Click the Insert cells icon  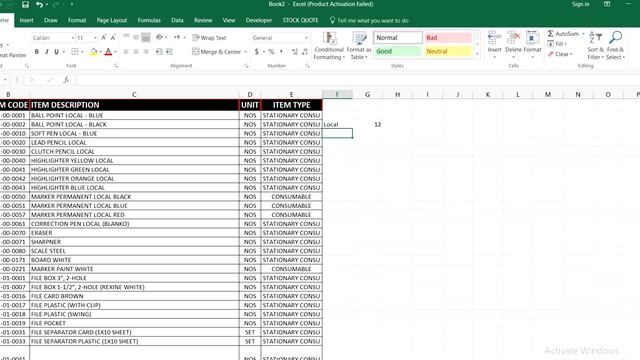pos(494,38)
